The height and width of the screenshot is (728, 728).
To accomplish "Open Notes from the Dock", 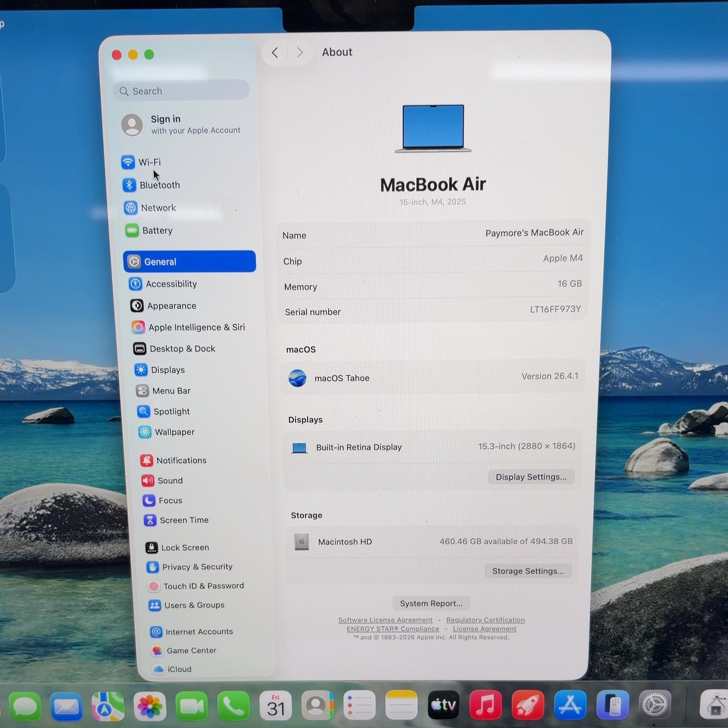I will pyautogui.click(x=401, y=705).
